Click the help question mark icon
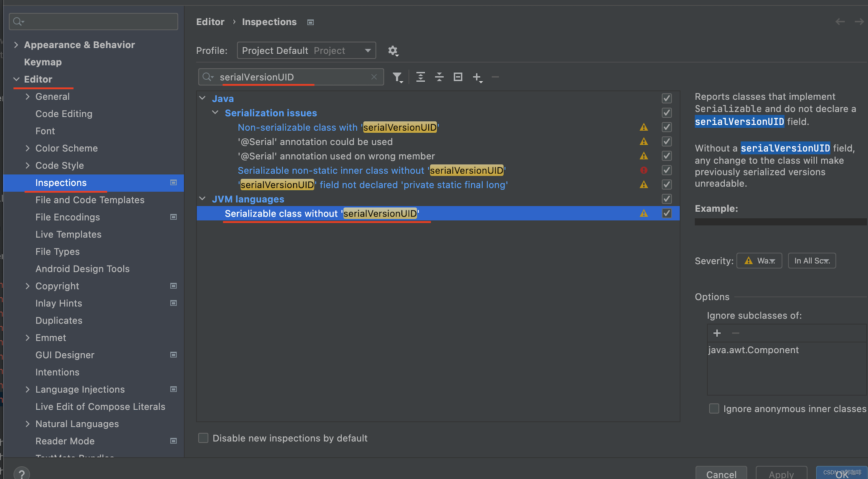The image size is (868, 479). (x=22, y=474)
